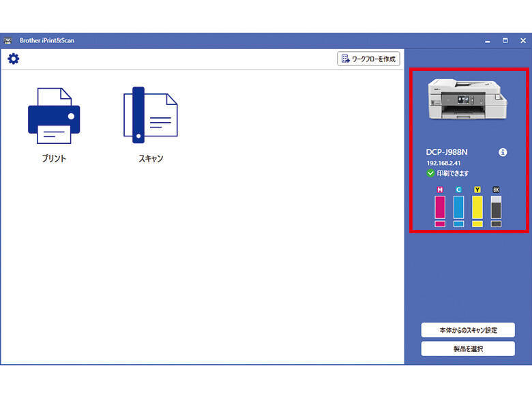Image resolution: width=532 pixels, height=399 pixels.
Task: Click the Y yellow ink label badge
Action: point(477,190)
